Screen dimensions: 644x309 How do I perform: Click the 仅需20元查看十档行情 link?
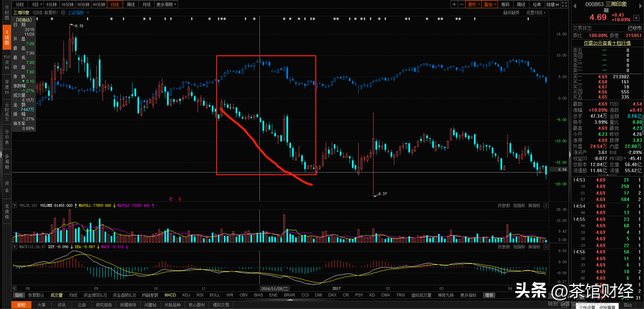click(x=606, y=43)
